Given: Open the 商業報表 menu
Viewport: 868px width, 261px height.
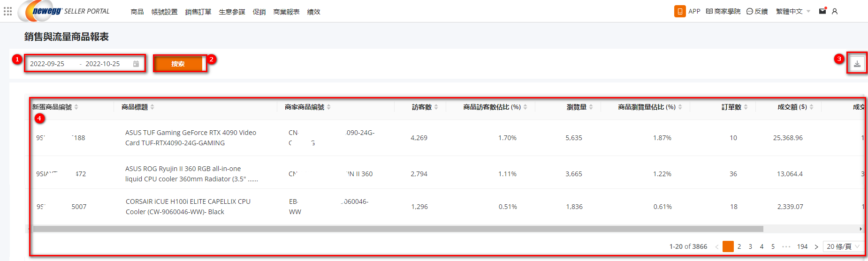Looking at the screenshot, I should coord(286,12).
